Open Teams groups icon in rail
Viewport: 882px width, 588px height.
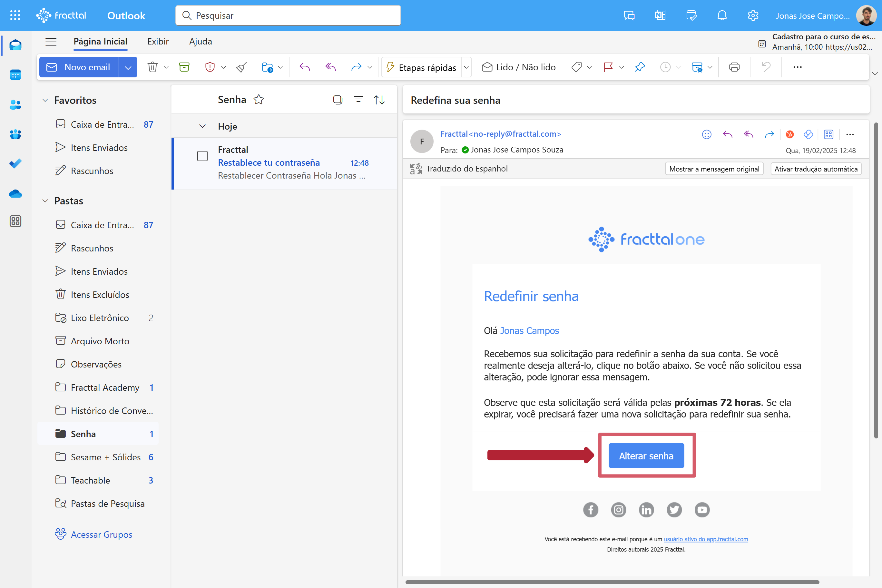15,134
